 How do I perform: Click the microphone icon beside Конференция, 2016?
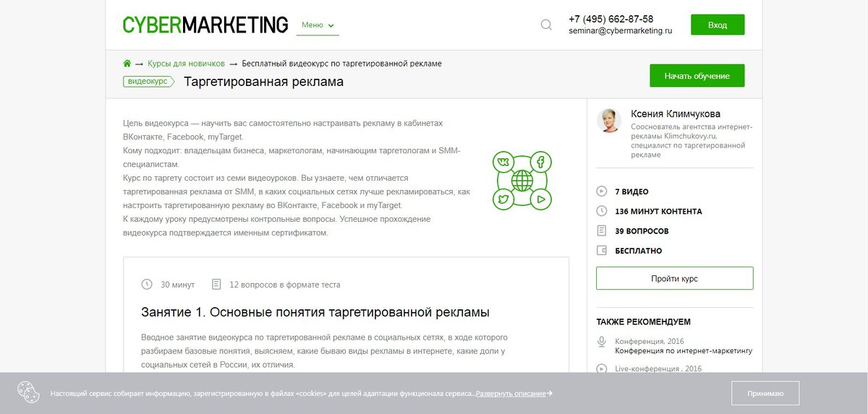tap(601, 342)
